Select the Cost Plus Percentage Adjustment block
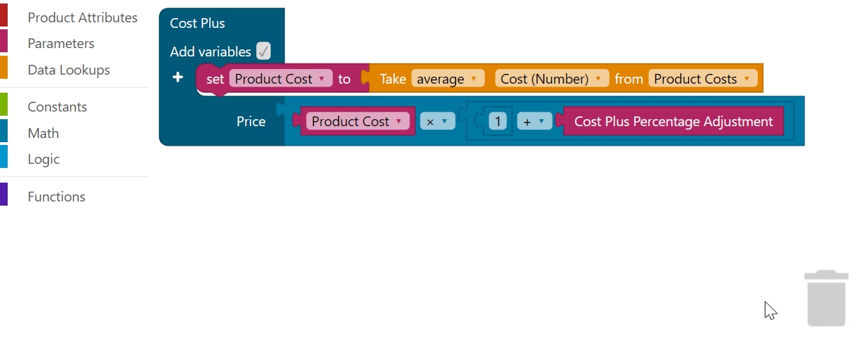 pos(673,121)
